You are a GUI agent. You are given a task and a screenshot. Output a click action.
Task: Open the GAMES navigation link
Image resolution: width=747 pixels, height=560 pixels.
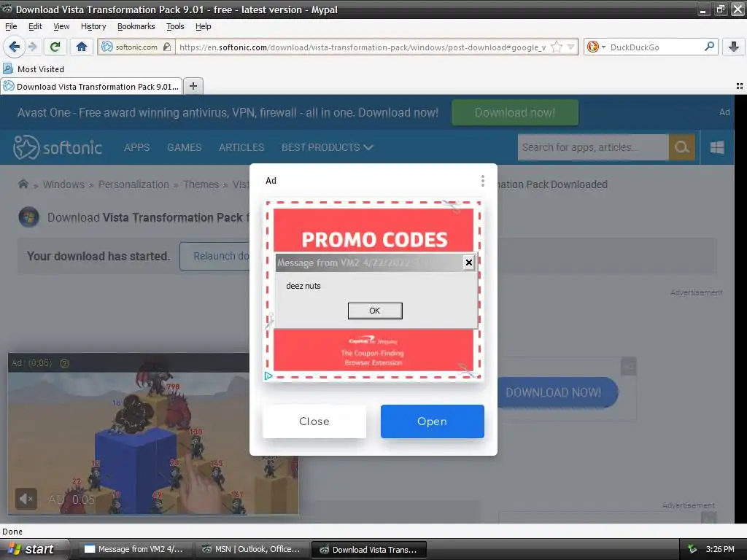click(x=184, y=147)
